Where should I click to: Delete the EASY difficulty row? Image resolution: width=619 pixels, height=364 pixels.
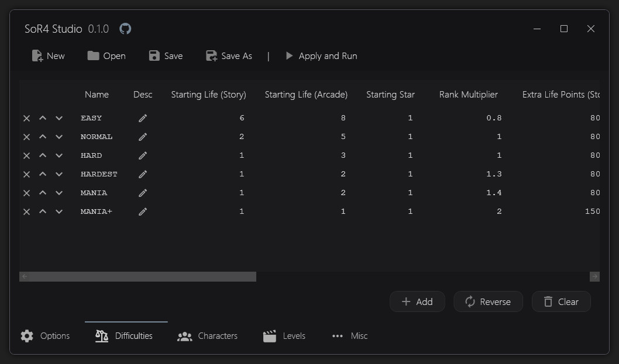(26, 118)
